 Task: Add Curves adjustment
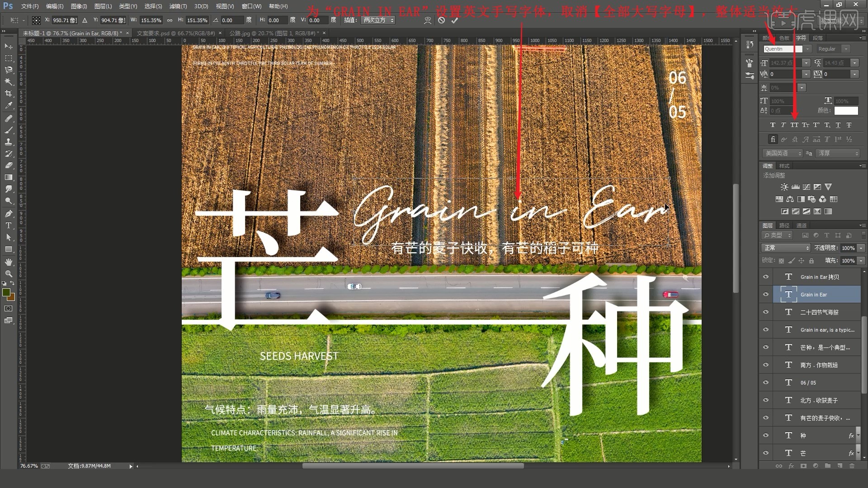tap(807, 187)
